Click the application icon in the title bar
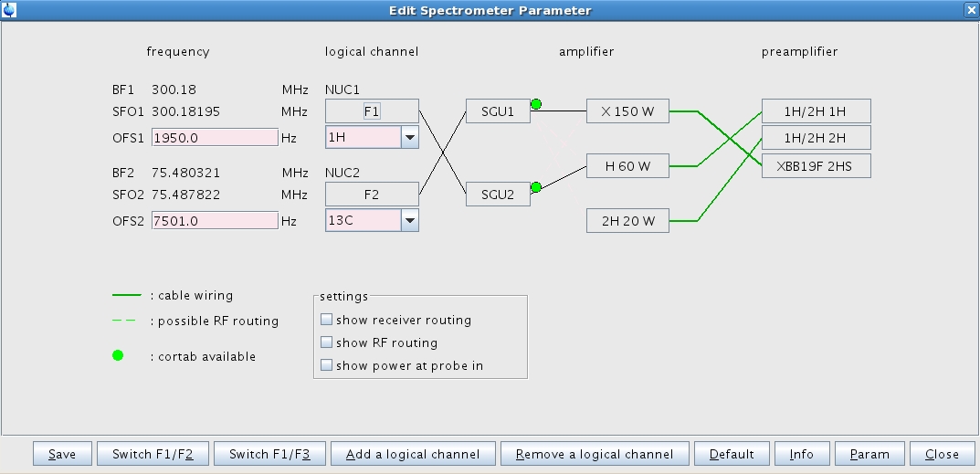This screenshot has height=474, width=980. [9, 10]
